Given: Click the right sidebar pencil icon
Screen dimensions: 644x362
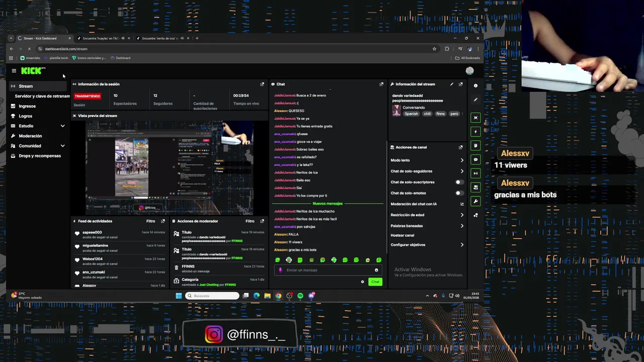Looking at the screenshot, I should coord(475,100).
